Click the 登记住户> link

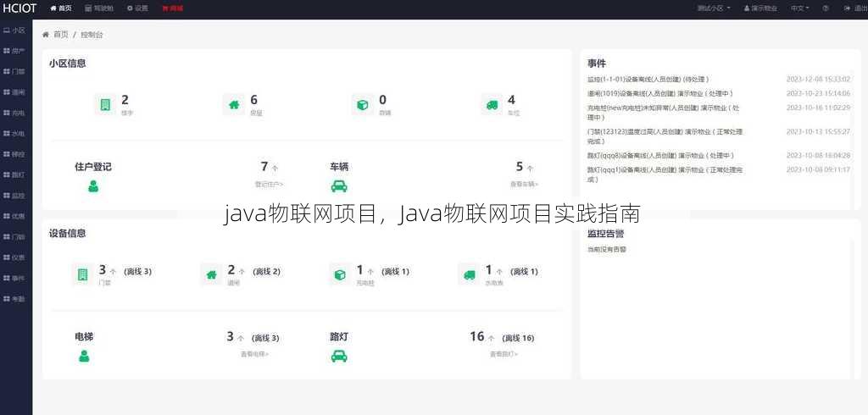pyautogui.click(x=269, y=184)
